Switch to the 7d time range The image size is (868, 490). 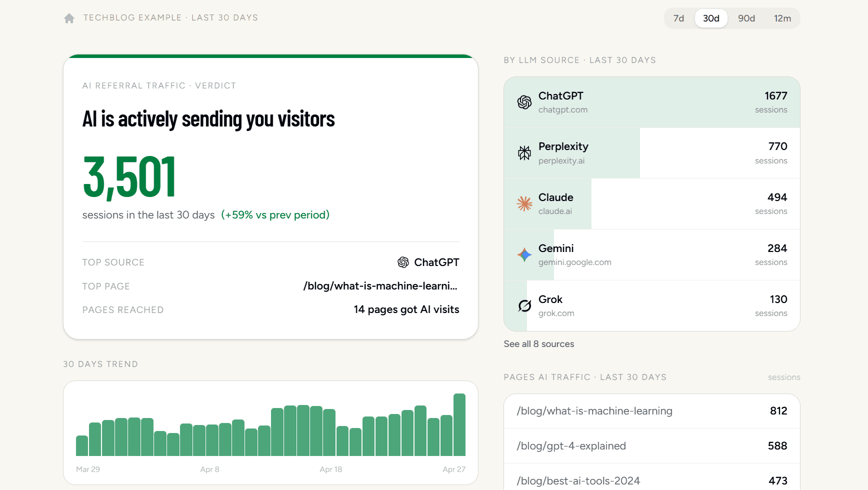(678, 18)
